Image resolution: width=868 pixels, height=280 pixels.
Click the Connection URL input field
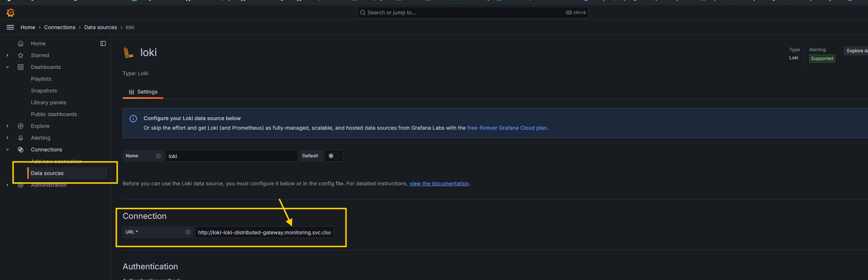[264, 232]
